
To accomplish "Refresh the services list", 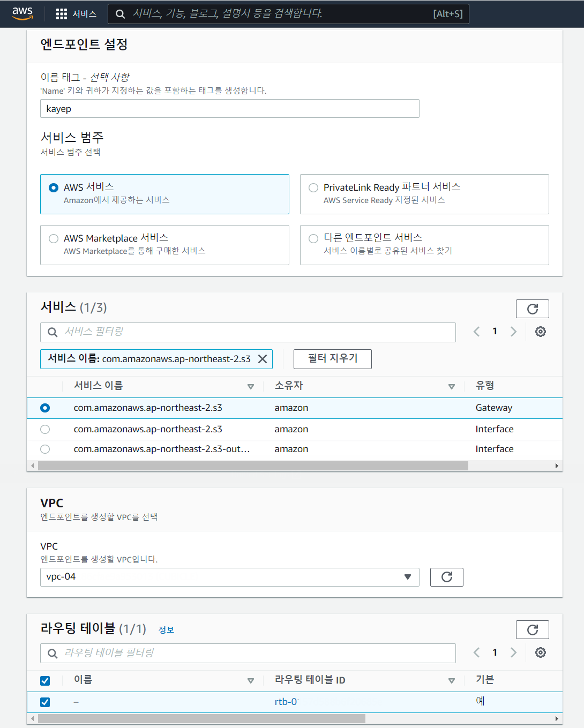I will click(532, 309).
